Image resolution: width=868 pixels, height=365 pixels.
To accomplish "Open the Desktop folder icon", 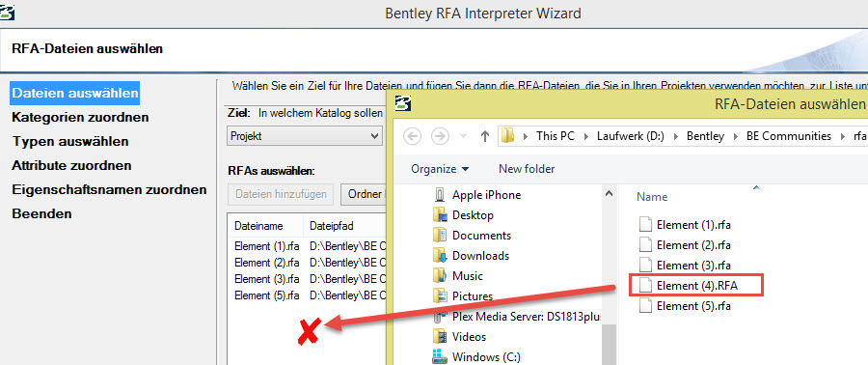I will click(x=440, y=215).
